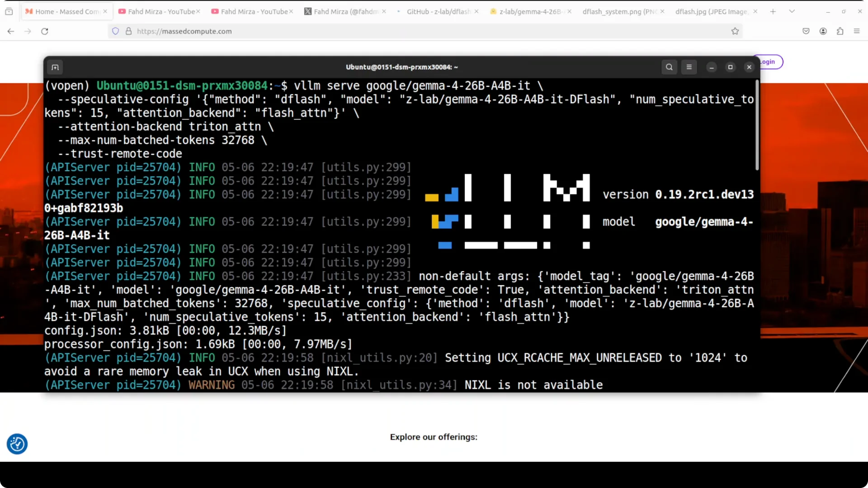Viewport: 868px width, 488px height.
Task: Switch to z-lab/gemma-4-26B Hugging Face tab
Action: point(531,11)
